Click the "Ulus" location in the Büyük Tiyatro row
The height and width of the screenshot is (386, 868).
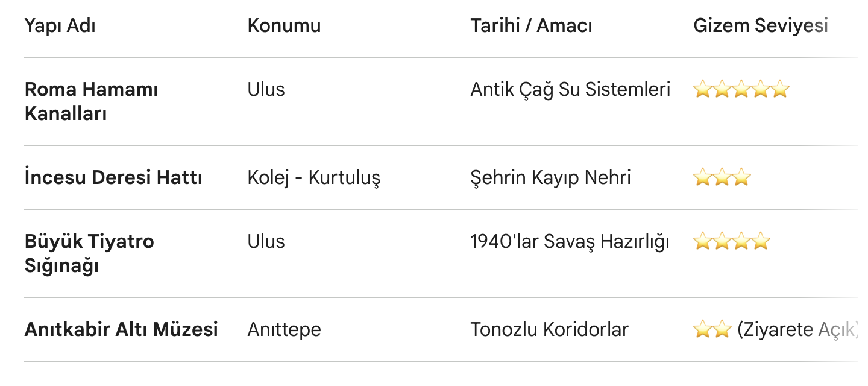coord(266,242)
